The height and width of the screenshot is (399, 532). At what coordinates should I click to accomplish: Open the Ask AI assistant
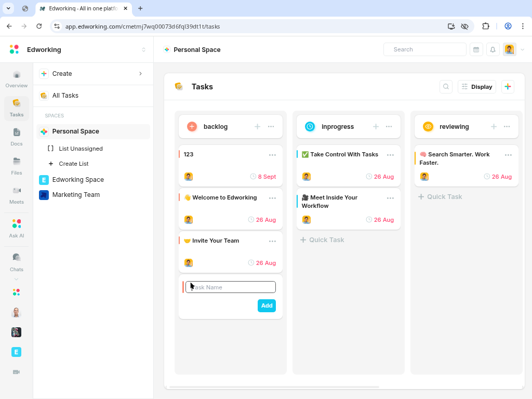pyautogui.click(x=17, y=228)
